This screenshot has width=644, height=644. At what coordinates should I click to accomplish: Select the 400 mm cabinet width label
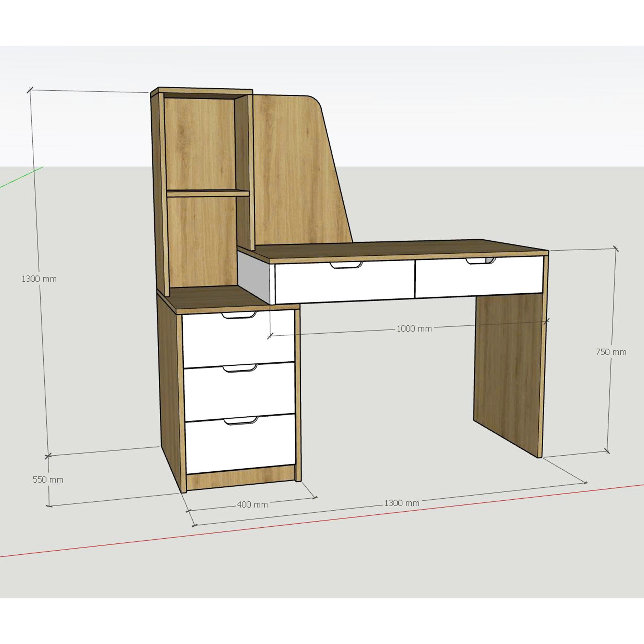(252, 505)
